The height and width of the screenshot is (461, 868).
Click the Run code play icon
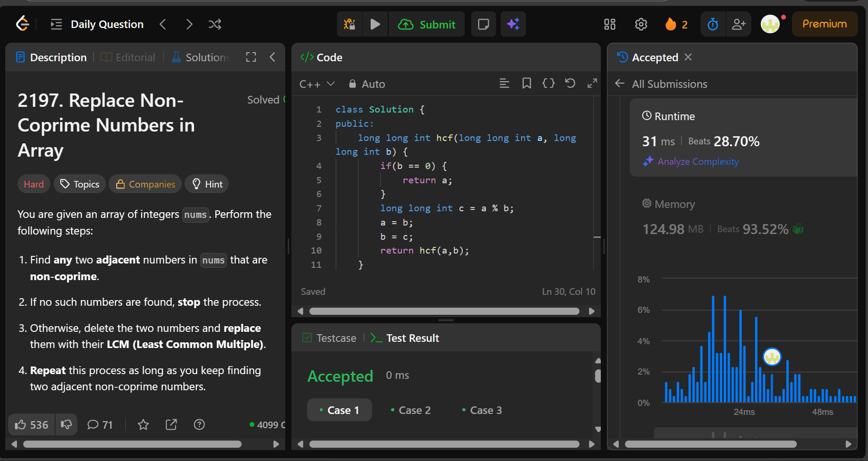375,24
